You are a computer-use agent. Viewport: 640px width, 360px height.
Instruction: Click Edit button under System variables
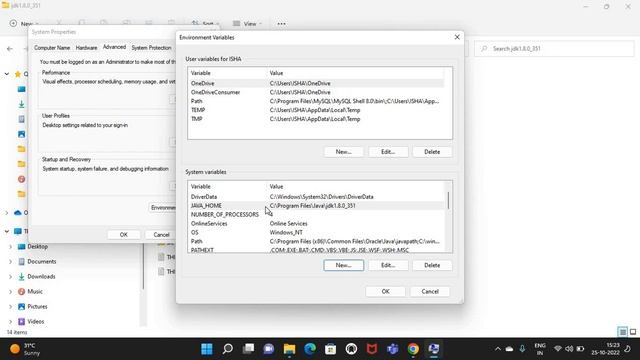(x=388, y=265)
